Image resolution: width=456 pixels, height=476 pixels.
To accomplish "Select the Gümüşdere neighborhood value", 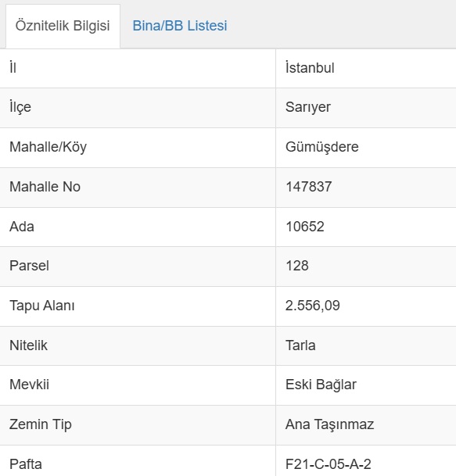I will click(x=322, y=147).
